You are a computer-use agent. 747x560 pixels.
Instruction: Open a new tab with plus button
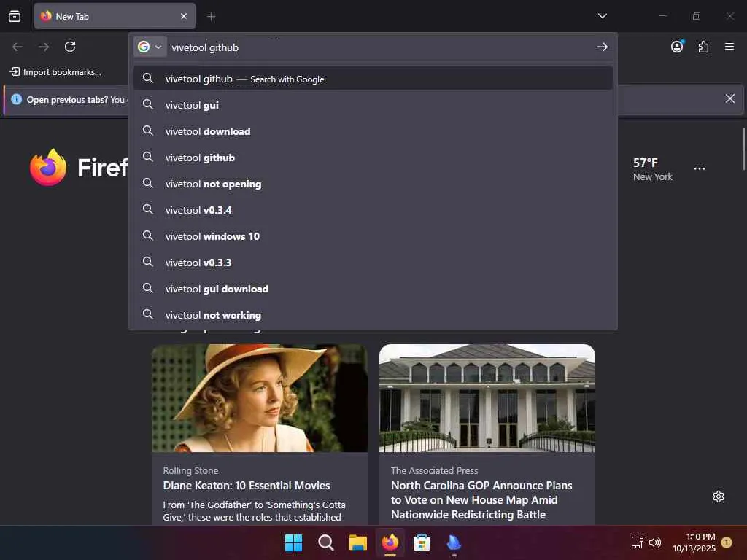click(x=211, y=17)
